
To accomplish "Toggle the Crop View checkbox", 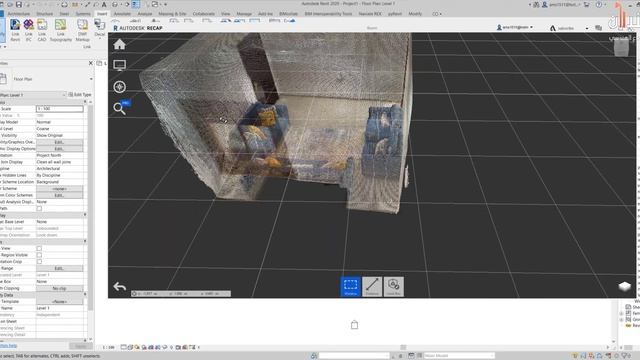I will point(39,248).
